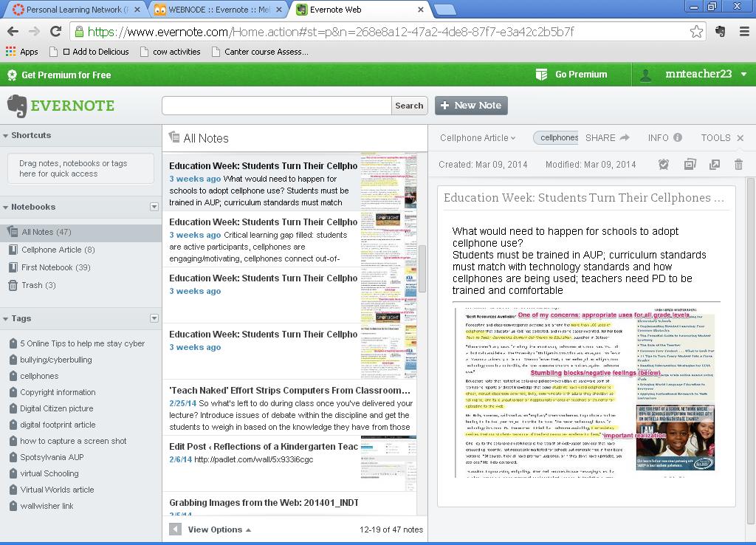
Task: Open the Get Premium for Free link
Action: 60,75
